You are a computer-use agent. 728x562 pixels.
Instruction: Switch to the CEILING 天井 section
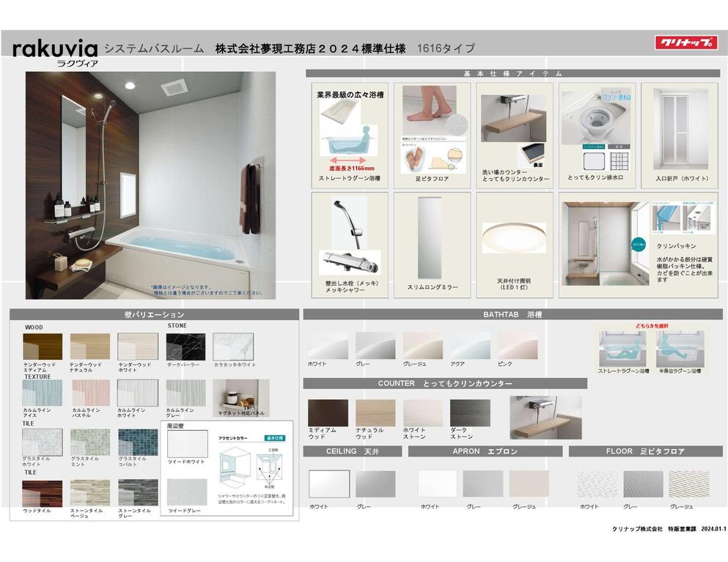click(x=354, y=452)
